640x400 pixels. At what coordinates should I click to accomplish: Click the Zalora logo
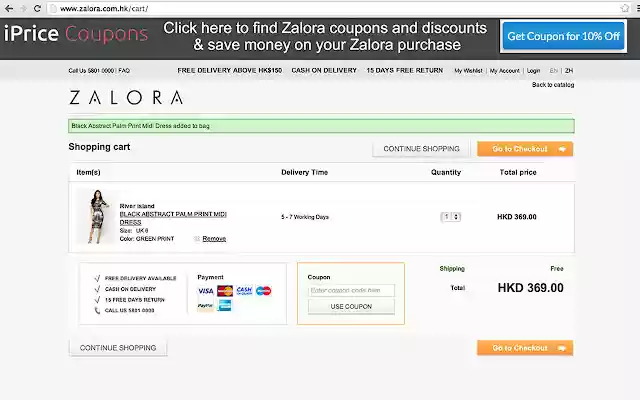pos(126,98)
